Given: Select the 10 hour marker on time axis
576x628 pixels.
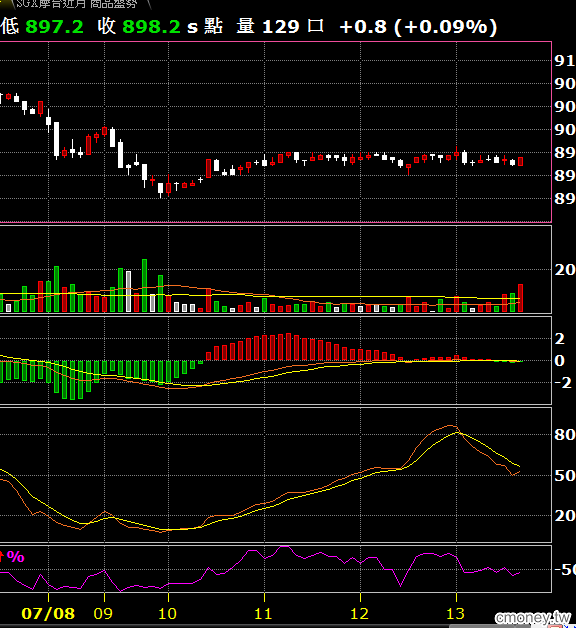Looking at the screenshot, I should click(x=167, y=613).
